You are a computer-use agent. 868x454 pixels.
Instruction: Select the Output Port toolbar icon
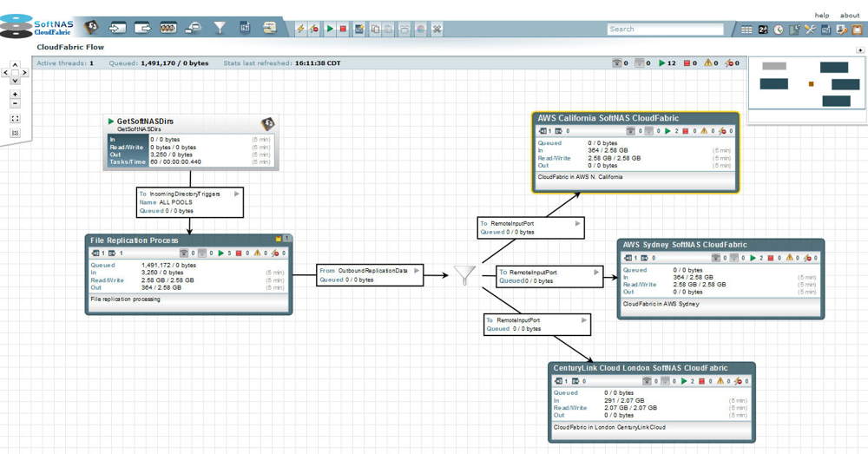click(x=143, y=28)
